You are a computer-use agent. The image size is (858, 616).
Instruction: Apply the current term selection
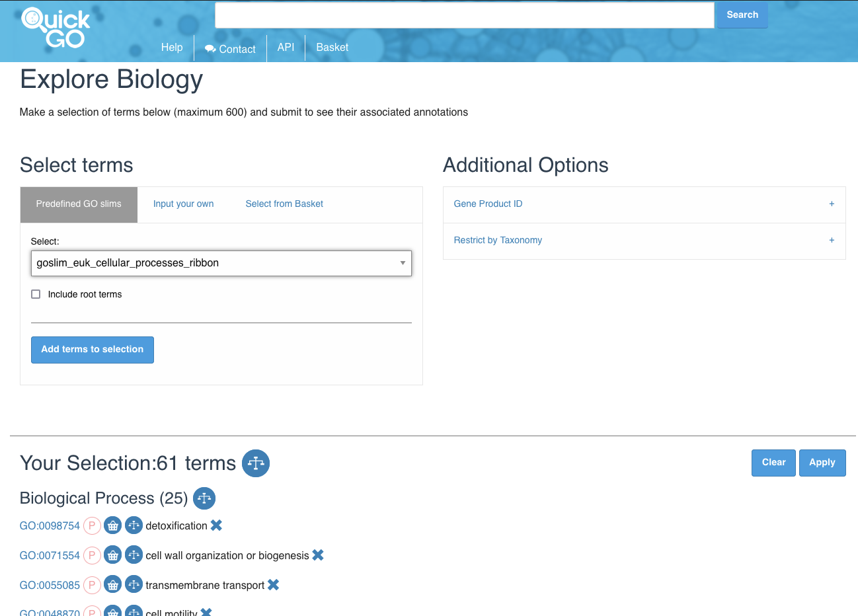[x=822, y=463]
